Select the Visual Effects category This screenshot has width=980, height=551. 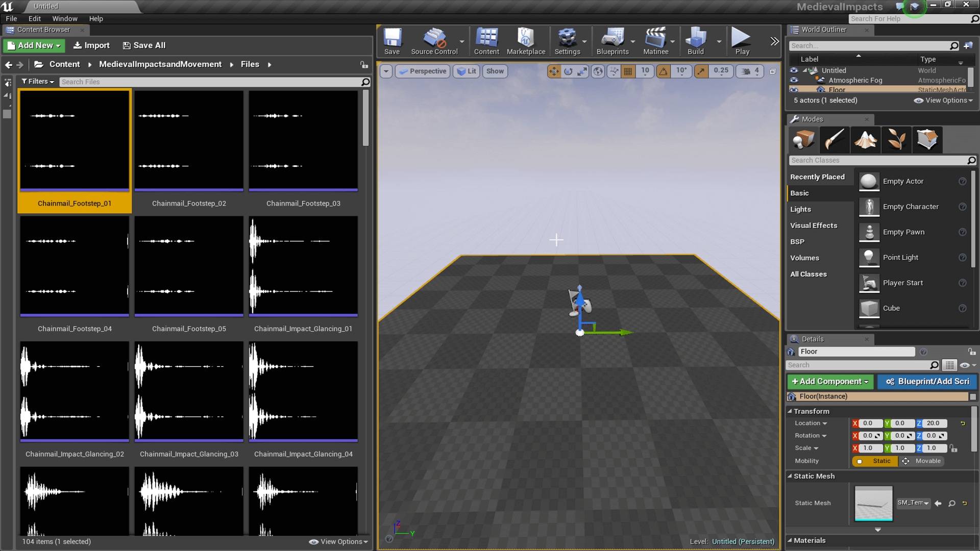point(814,226)
